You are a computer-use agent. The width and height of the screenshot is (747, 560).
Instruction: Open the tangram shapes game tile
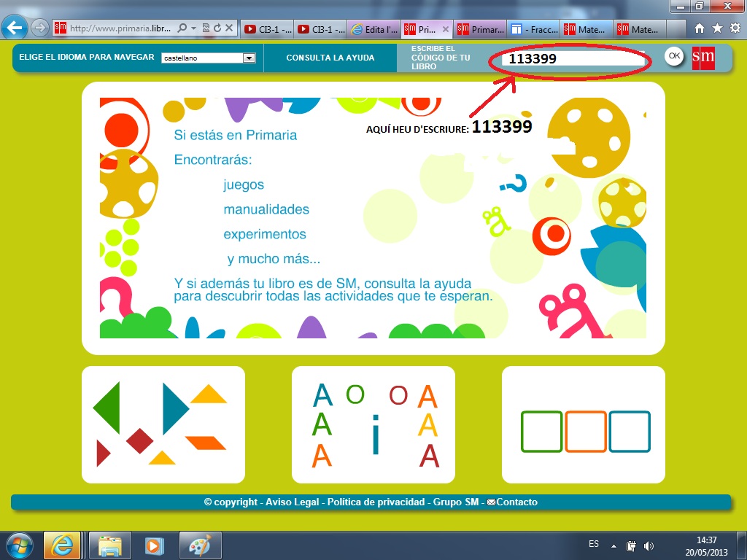click(x=163, y=424)
